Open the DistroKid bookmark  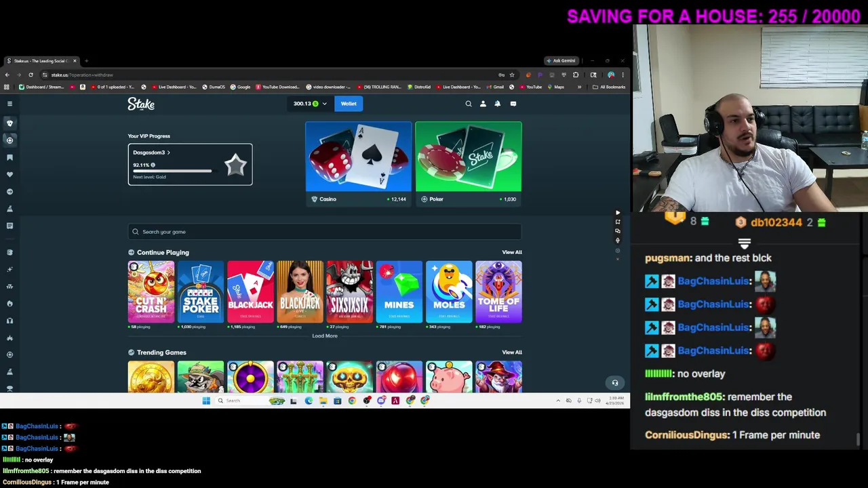pyautogui.click(x=418, y=87)
